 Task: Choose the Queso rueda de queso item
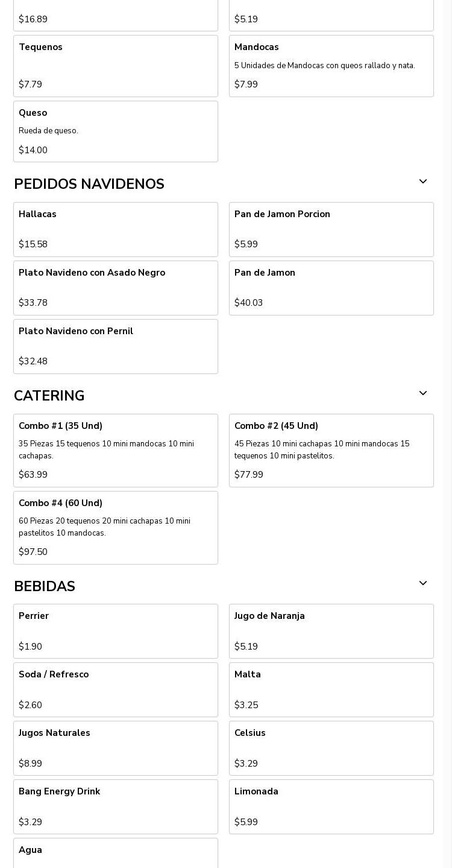(116, 131)
